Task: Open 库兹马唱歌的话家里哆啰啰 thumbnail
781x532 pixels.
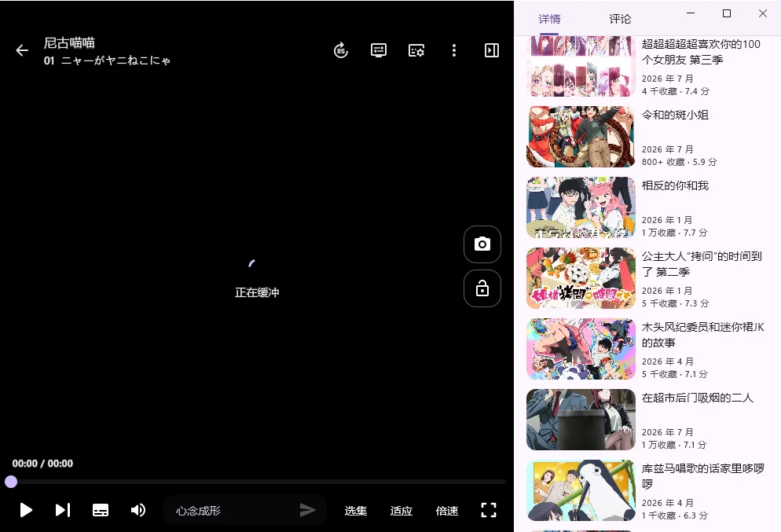Action: (x=581, y=490)
